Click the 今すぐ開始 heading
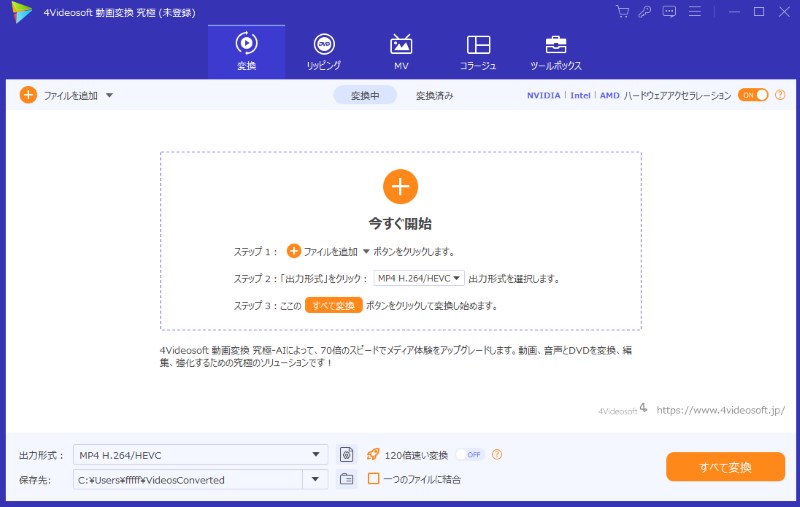The width and height of the screenshot is (800, 507). coord(400,223)
